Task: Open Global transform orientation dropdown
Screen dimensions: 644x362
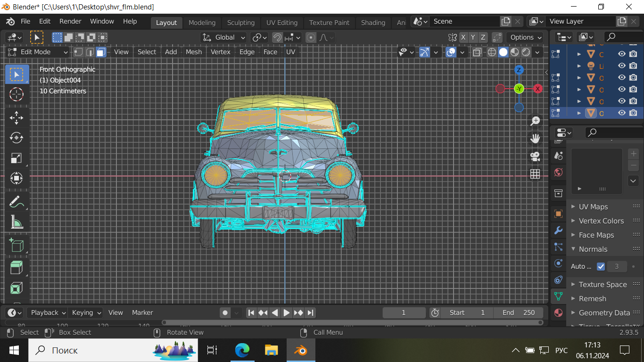Action: point(224,37)
